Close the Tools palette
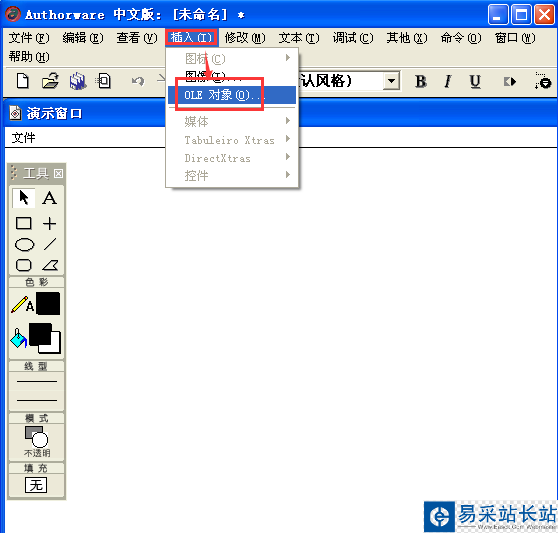 point(58,174)
